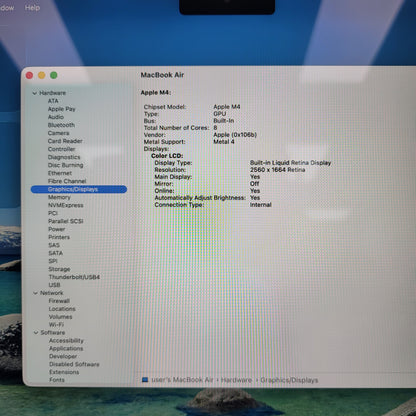The width and height of the screenshot is (416, 416).
Task: Select Apple Pay in the sidebar
Action: (x=62, y=109)
